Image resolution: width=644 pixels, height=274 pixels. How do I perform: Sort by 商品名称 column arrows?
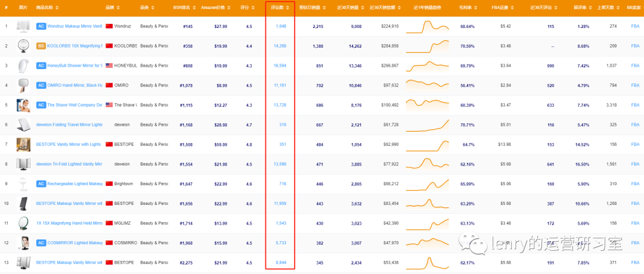coord(57,8)
